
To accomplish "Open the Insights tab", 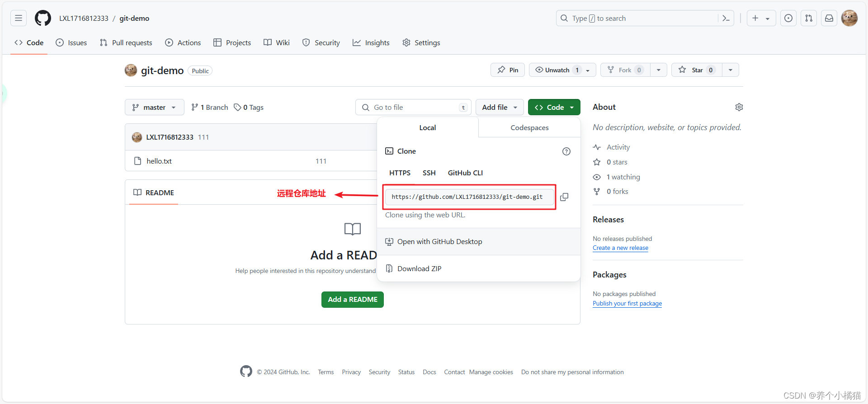I will click(x=371, y=42).
